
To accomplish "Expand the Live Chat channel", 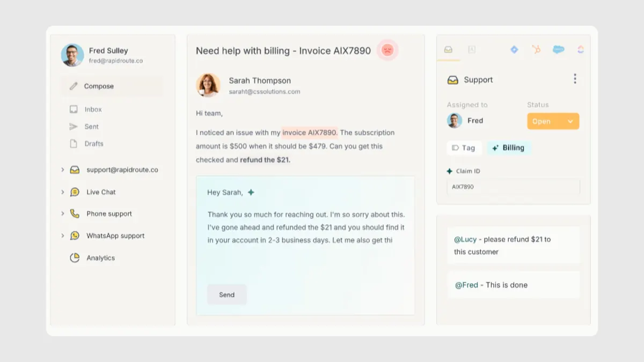I will click(63, 192).
